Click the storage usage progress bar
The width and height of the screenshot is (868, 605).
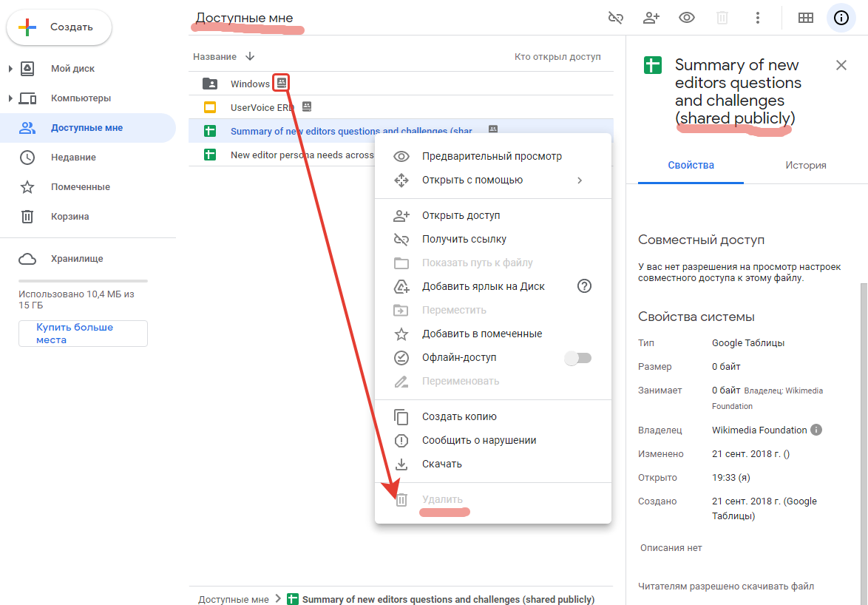point(83,280)
